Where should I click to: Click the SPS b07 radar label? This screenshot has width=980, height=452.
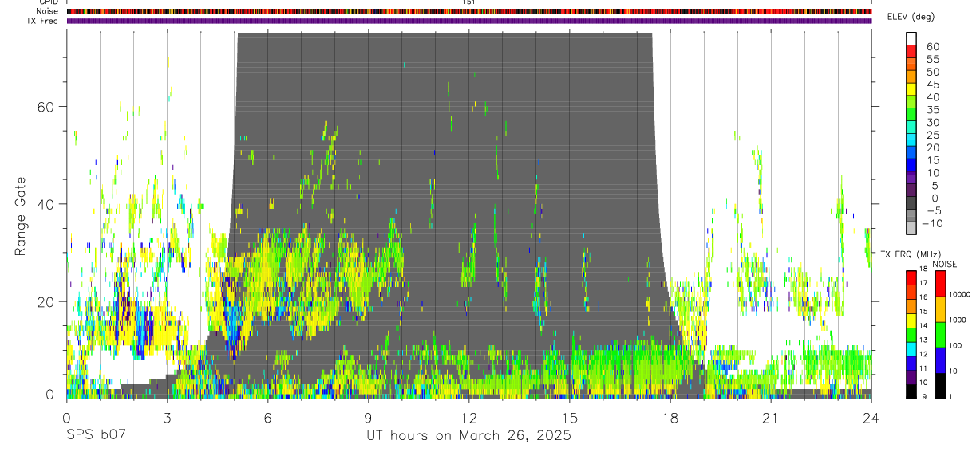point(96,436)
